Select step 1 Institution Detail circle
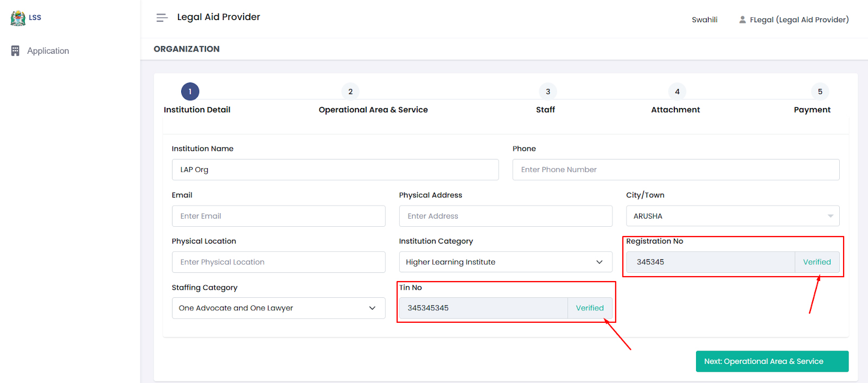 point(190,92)
